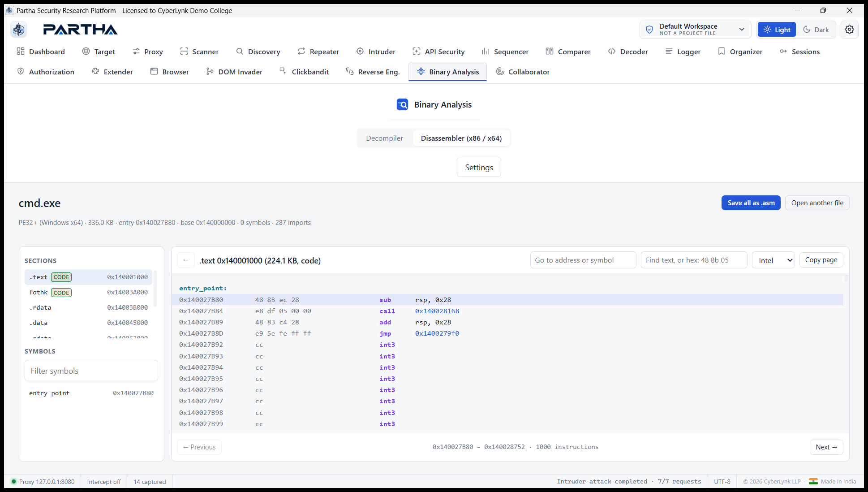
Task: Click the Binary Analysis heading icon
Action: (402, 104)
